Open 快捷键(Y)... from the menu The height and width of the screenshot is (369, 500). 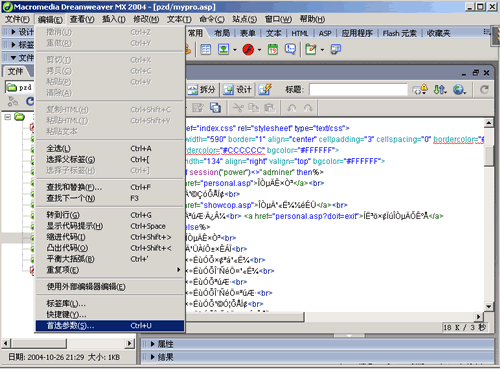pos(110,314)
